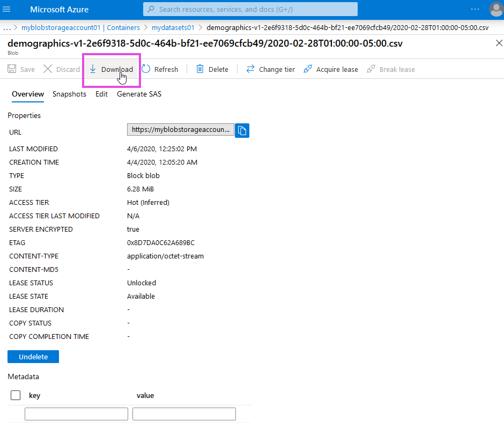Click the Break lease label
The height and width of the screenshot is (437, 504).
(397, 69)
